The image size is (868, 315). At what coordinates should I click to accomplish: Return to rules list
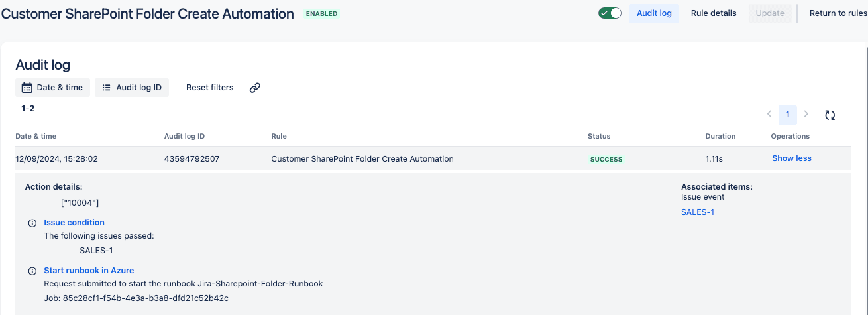pyautogui.click(x=838, y=13)
